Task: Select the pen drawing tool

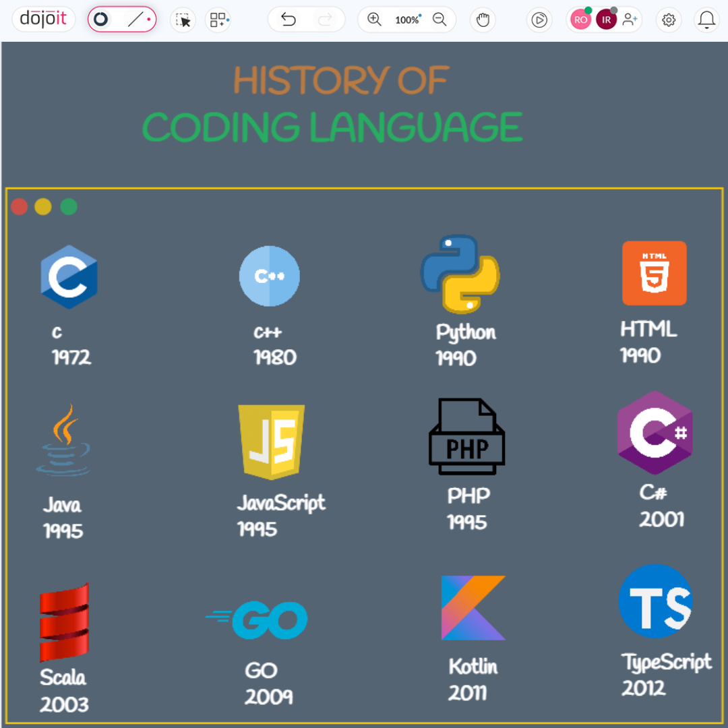Action: pos(102,19)
